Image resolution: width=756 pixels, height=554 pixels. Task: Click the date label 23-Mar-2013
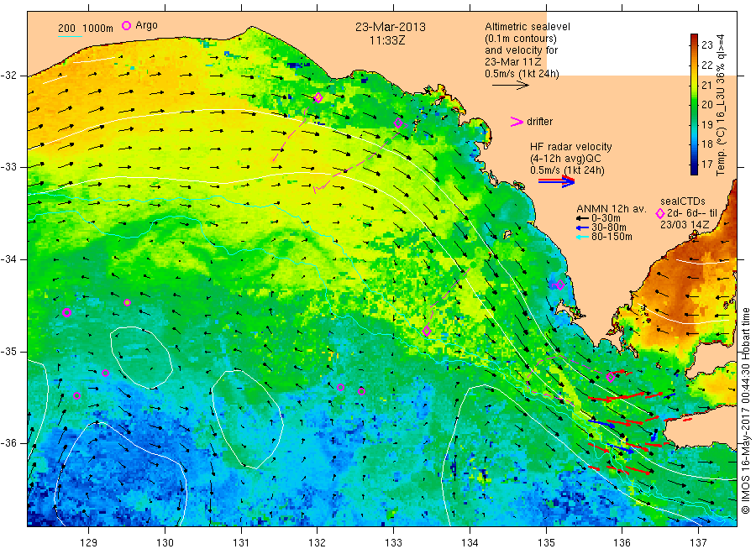click(391, 27)
